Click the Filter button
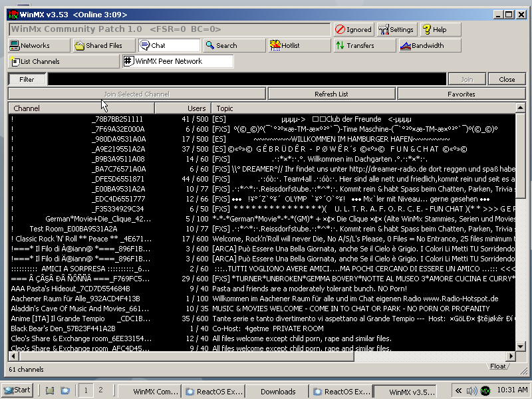The image size is (532, 399). [27, 79]
